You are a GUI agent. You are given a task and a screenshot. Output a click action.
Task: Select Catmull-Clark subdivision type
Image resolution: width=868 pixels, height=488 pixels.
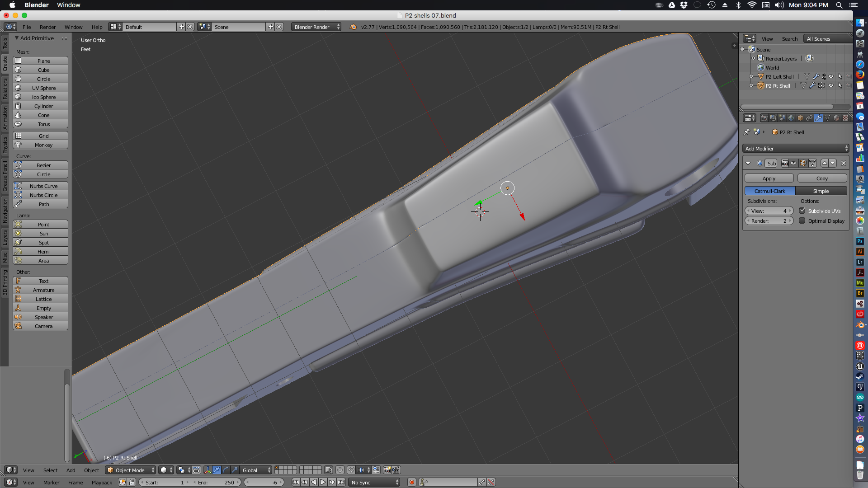(770, 191)
